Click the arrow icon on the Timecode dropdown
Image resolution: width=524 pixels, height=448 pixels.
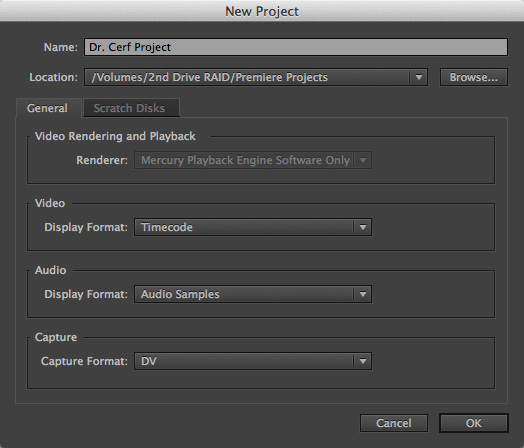coord(363,227)
